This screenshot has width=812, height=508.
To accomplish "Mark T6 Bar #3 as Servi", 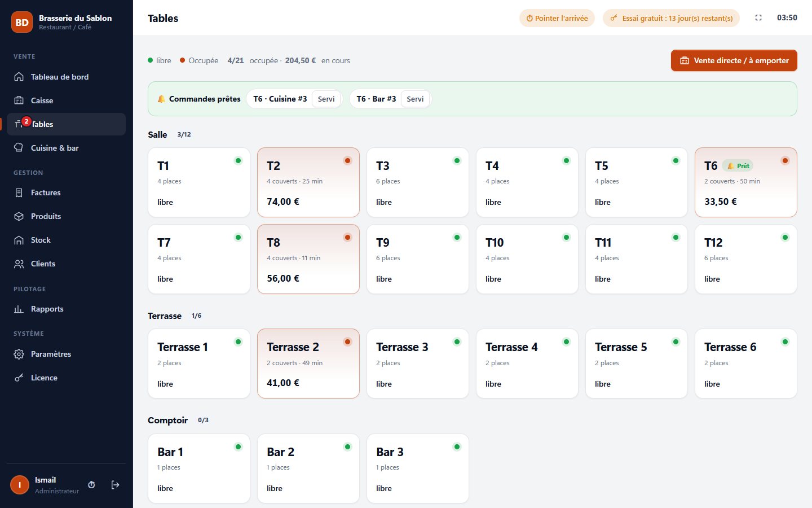I will pyautogui.click(x=415, y=99).
